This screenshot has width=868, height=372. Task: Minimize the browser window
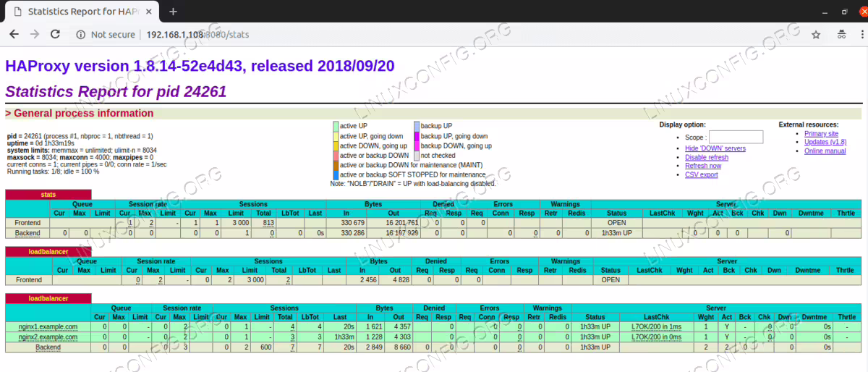[x=825, y=12]
